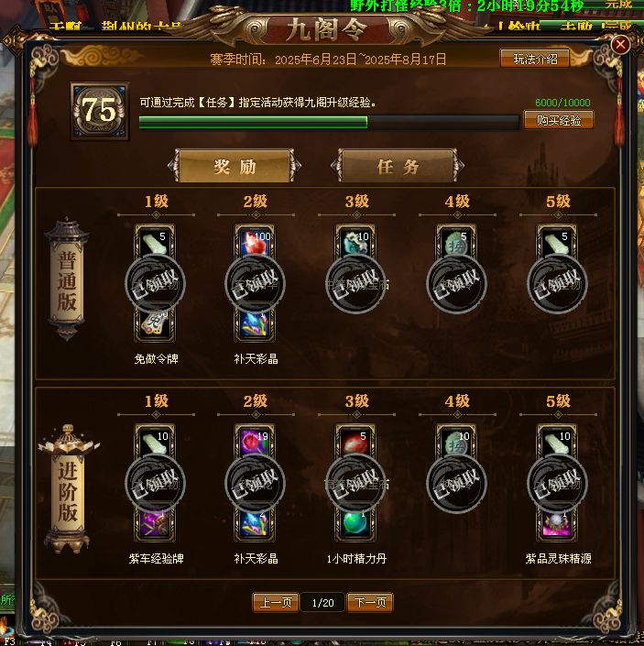The height and width of the screenshot is (646, 644).
Task: Click the level 75 badge emblem
Action: pos(100,111)
